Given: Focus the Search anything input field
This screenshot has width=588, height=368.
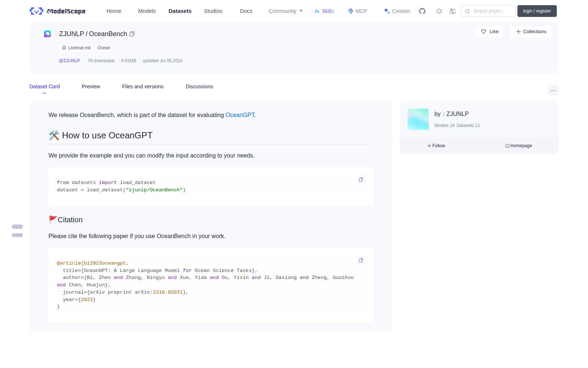Looking at the screenshot, I should tap(488, 11).
